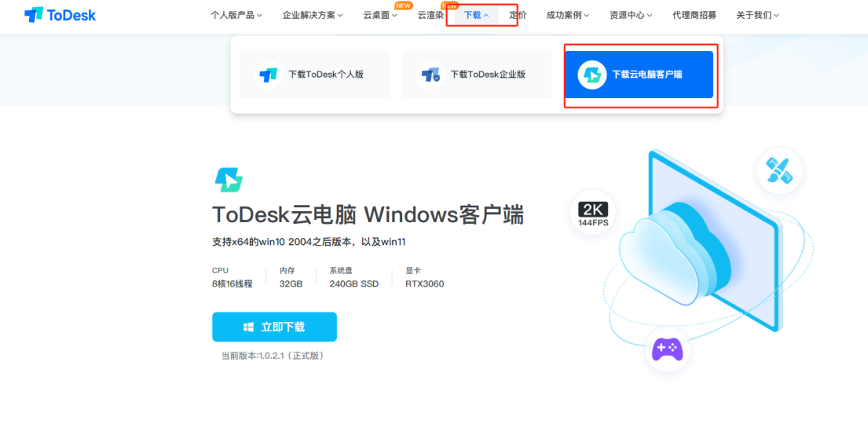Click the ToDesk云电脑 Windows客户端 heading
The image size is (868, 424).
(368, 215)
